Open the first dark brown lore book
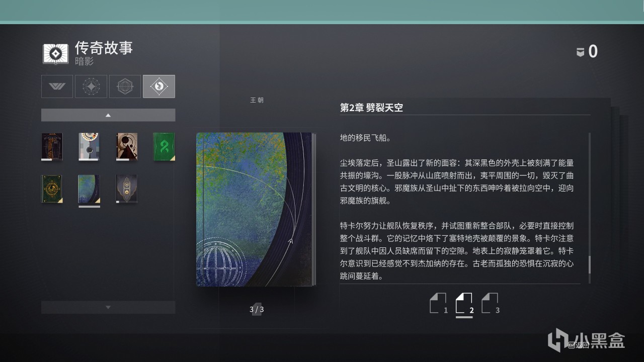 click(x=52, y=147)
